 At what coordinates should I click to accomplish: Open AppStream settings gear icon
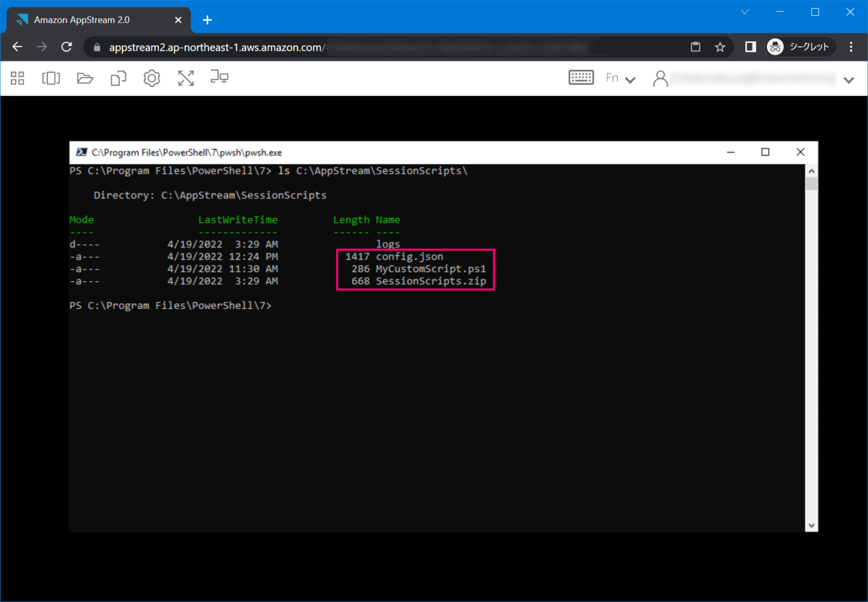(151, 78)
